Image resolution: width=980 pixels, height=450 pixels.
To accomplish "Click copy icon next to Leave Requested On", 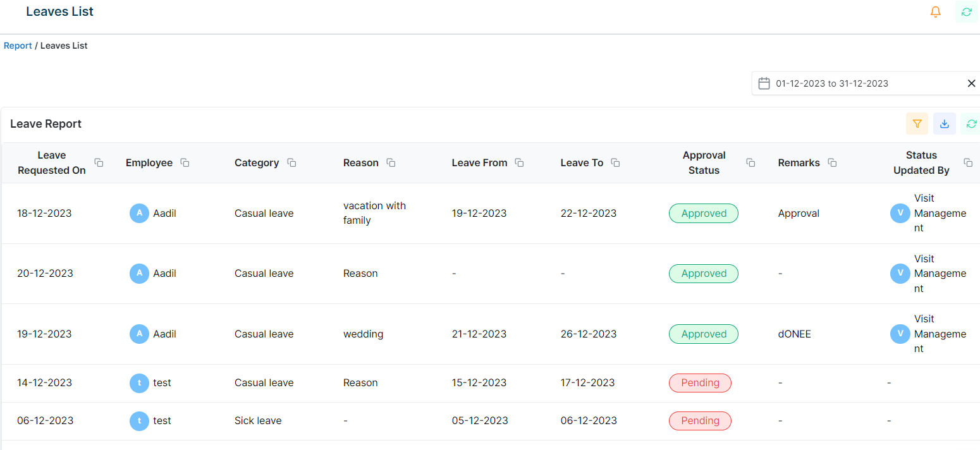I will tap(99, 162).
